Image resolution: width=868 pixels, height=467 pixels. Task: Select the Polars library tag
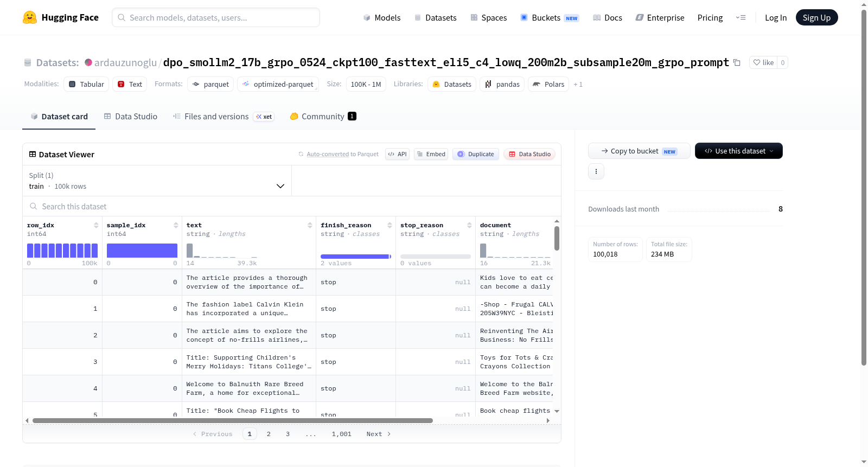[548, 84]
